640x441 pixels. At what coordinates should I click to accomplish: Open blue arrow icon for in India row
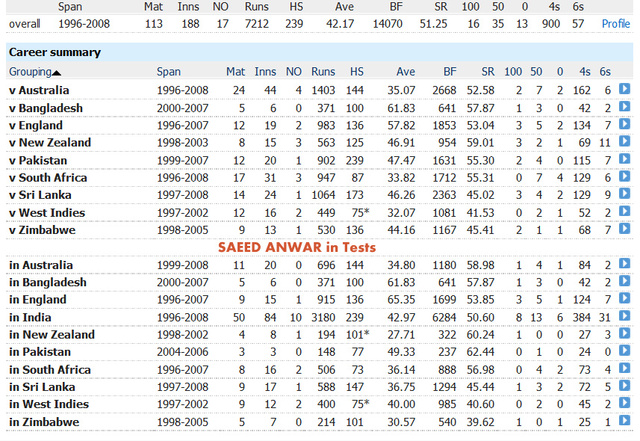624,317
